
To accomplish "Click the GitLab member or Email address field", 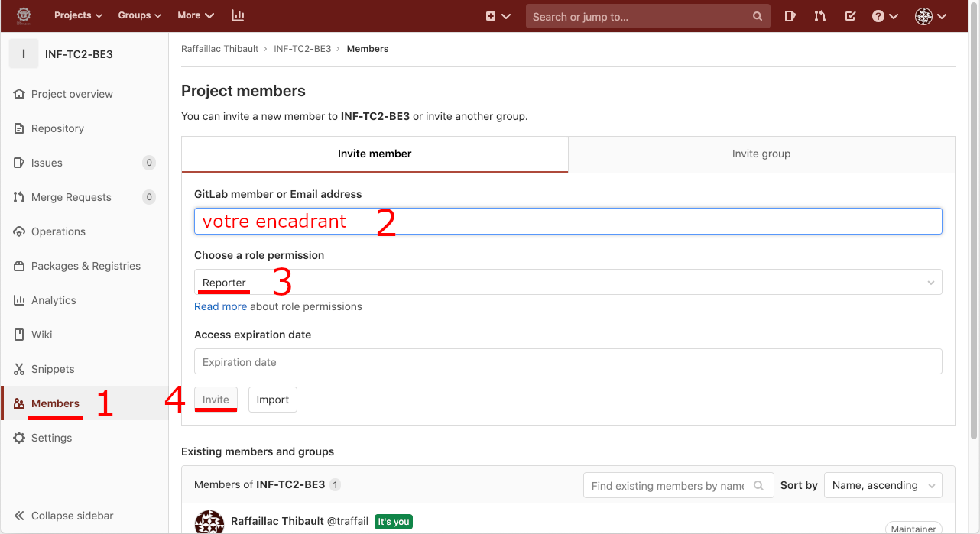I will click(568, 221).
